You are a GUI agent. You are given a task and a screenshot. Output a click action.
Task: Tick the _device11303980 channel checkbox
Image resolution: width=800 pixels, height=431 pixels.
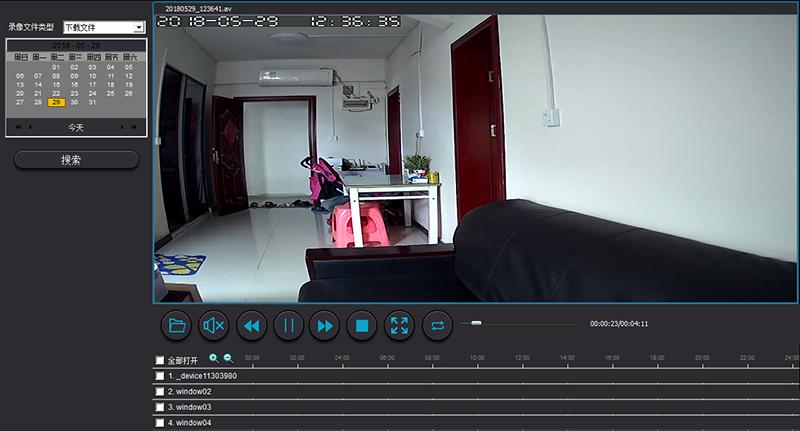coord(160,376)
